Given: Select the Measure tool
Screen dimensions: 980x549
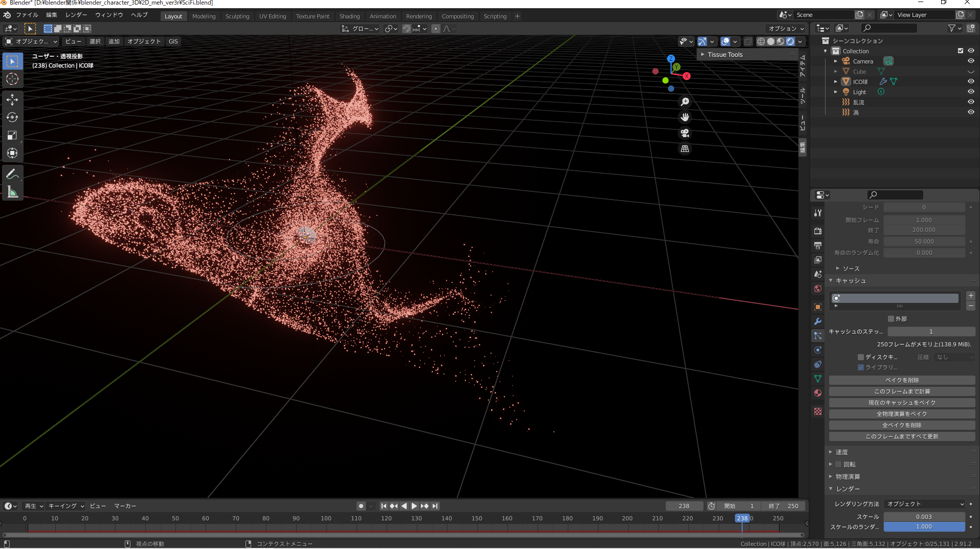Looking at the screenshot, I should (x=12, y=192).
